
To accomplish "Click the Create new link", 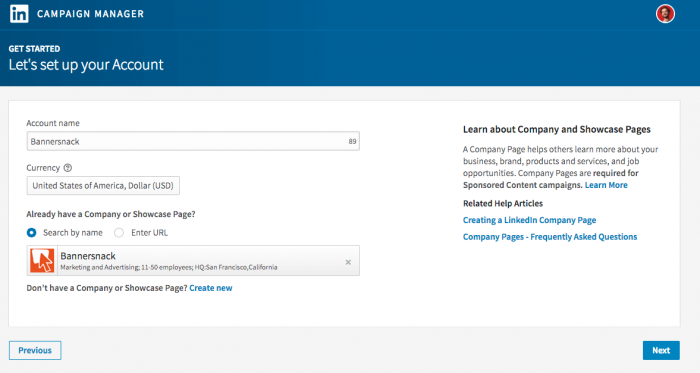I will (x=211, y=288).
